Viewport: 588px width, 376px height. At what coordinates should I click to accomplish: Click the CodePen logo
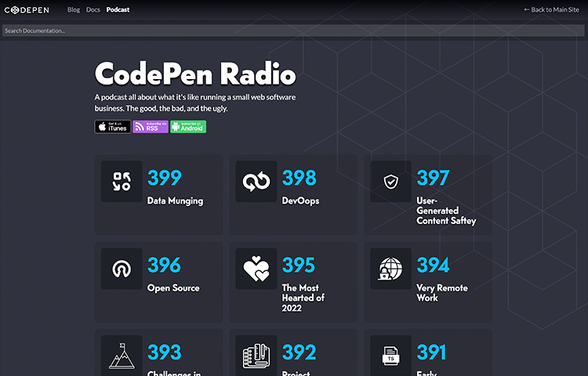27,10
